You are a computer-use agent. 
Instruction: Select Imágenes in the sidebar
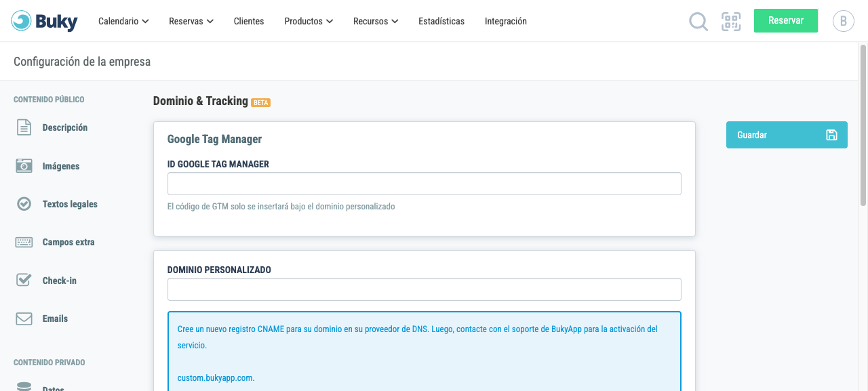[61, 166]
